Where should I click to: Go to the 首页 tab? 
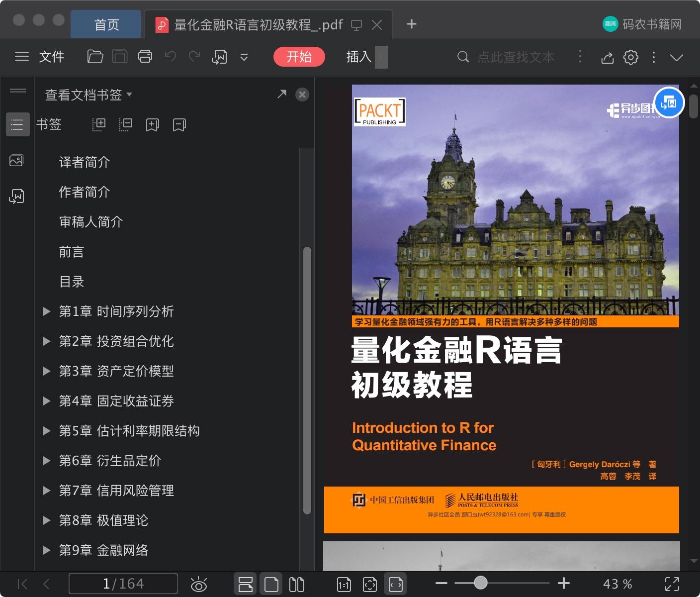[x=106, y=24]
